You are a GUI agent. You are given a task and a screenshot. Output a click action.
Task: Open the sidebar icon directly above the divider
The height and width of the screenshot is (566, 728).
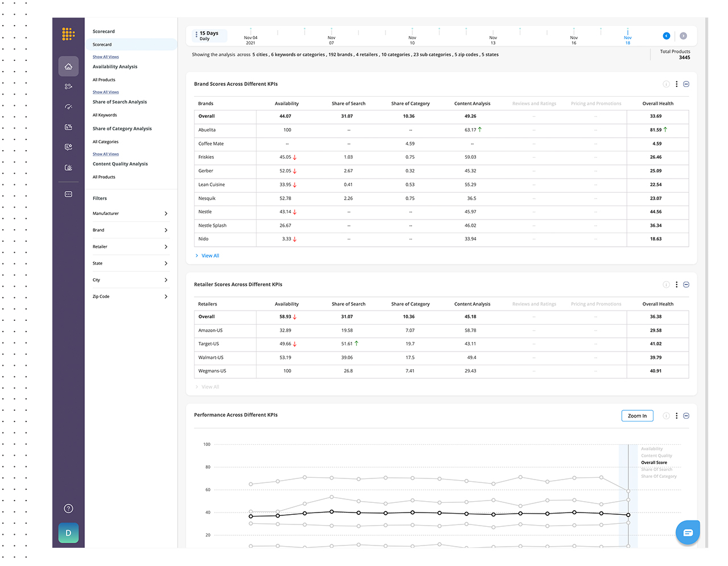(x=68, y=168)
